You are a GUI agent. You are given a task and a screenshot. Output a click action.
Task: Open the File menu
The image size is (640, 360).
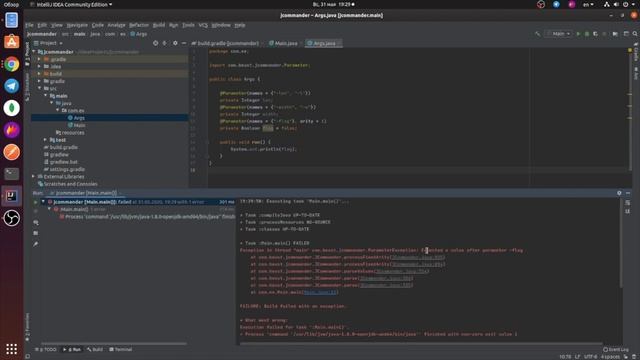29,25
